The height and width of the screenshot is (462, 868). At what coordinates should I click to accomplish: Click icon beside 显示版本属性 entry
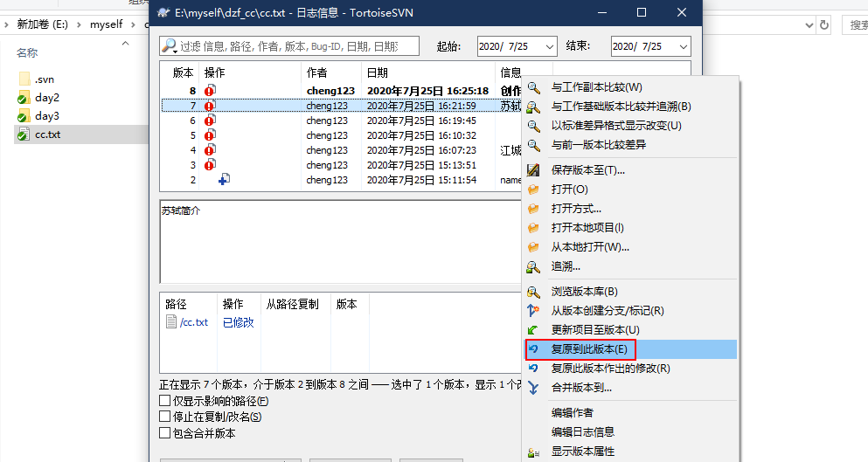point(533,452)
